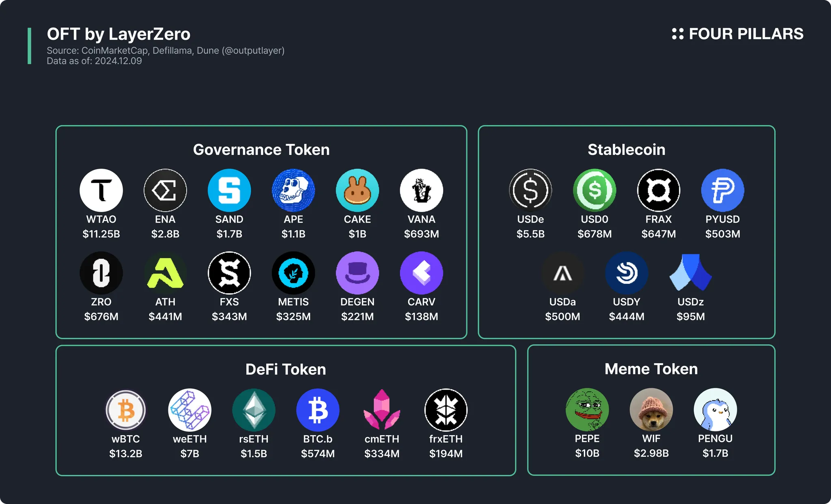Image resolution: width=831 pixels, height=504 pixels.
Task: Select the ENA token logo
Action: pos(165,190)
